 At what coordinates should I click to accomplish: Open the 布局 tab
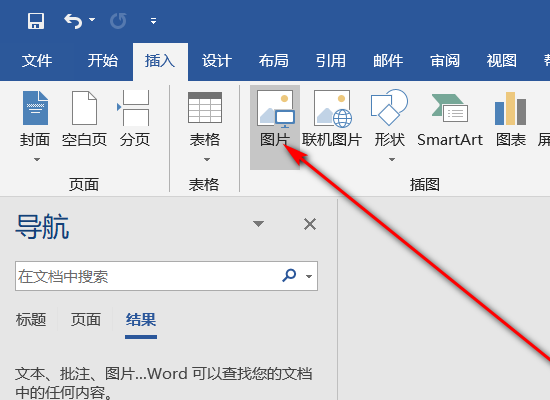pyautogui.click(x=274, y=61)
